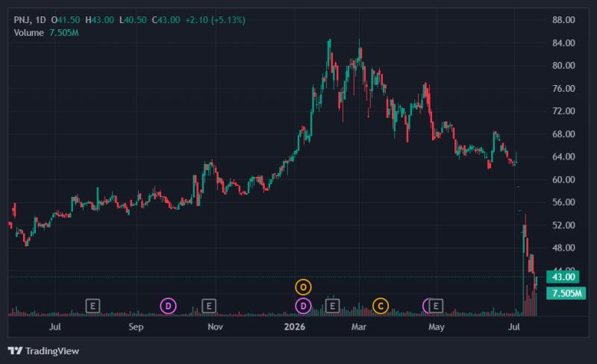597x364 pixels.
Task: Open the TradingView logo link
Action: click(x=43, y=351)
